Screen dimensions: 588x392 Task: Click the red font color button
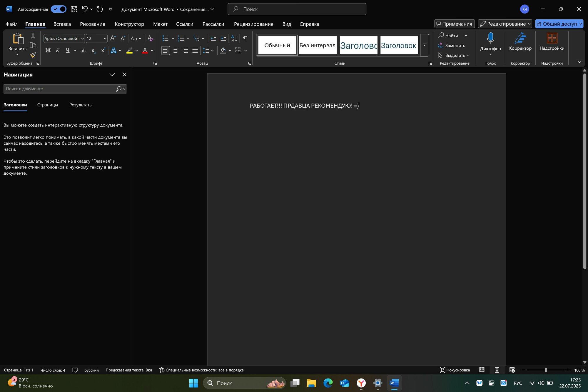[x=145, y=51]
